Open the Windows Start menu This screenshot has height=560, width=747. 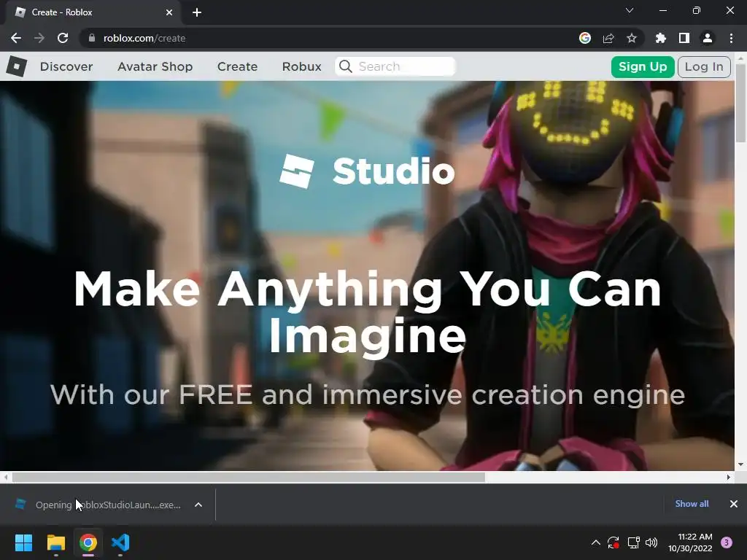pyautogui.click(x=23, y=542)
